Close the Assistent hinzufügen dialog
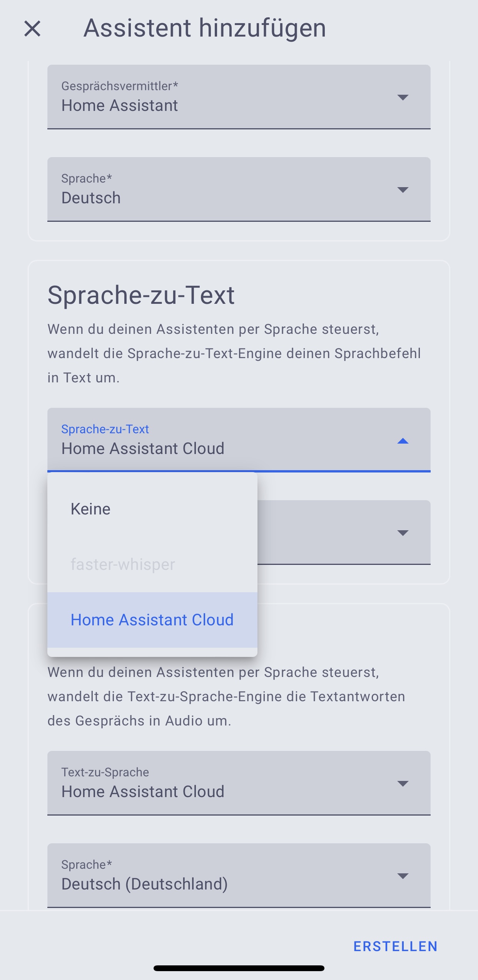Screen dimensions: 478x980 [33, 28]
